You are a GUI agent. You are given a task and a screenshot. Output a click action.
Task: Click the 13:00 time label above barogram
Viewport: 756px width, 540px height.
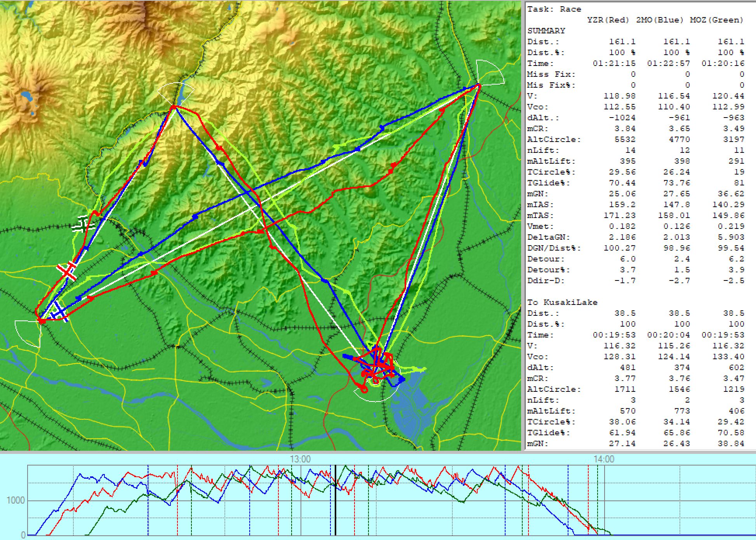tap(300, 459)
